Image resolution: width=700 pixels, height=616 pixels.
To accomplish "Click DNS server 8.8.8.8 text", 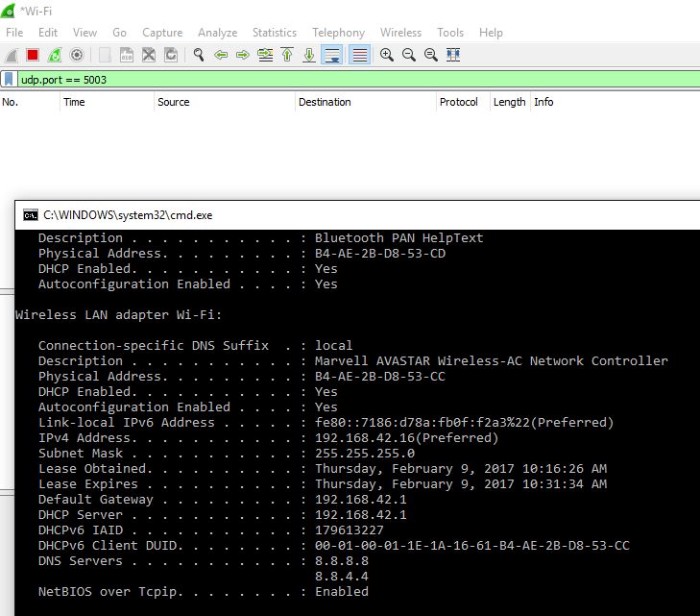I will pyautogui.click(x=342, y=560).
